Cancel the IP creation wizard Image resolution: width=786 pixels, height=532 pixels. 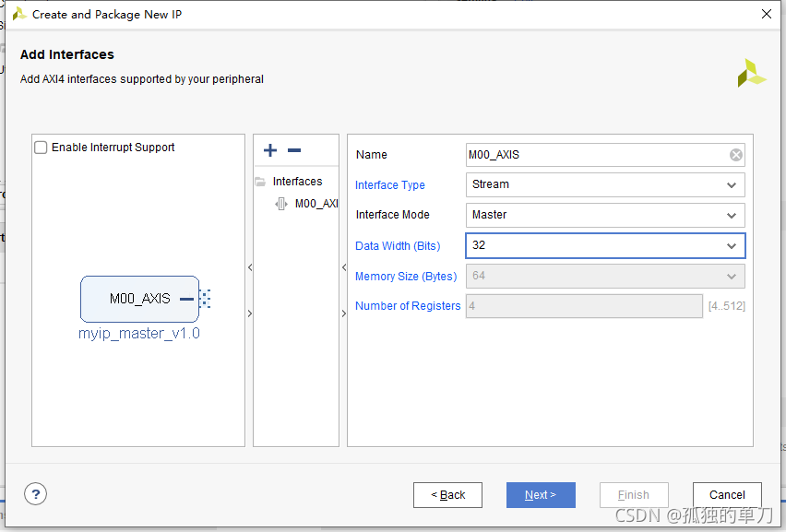[727, 495]
